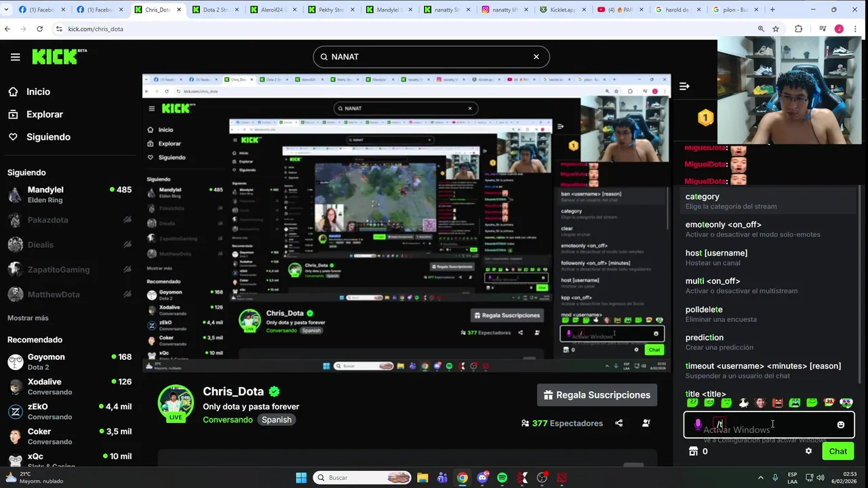This screenshot has height=488, width=868.
Task: Click Regala Suscripciones button
Action: (x=597, y=395)
